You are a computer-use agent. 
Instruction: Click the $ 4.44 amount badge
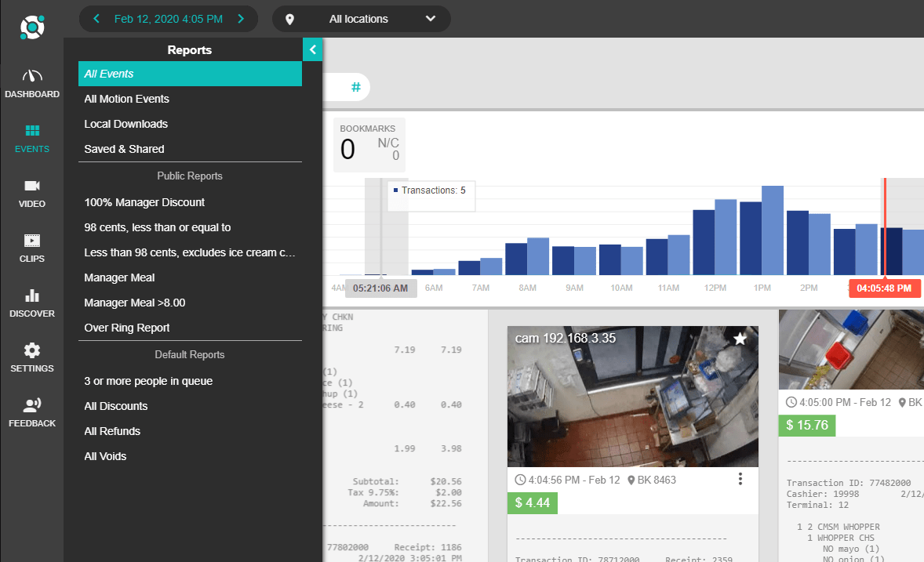click(532, 502)
